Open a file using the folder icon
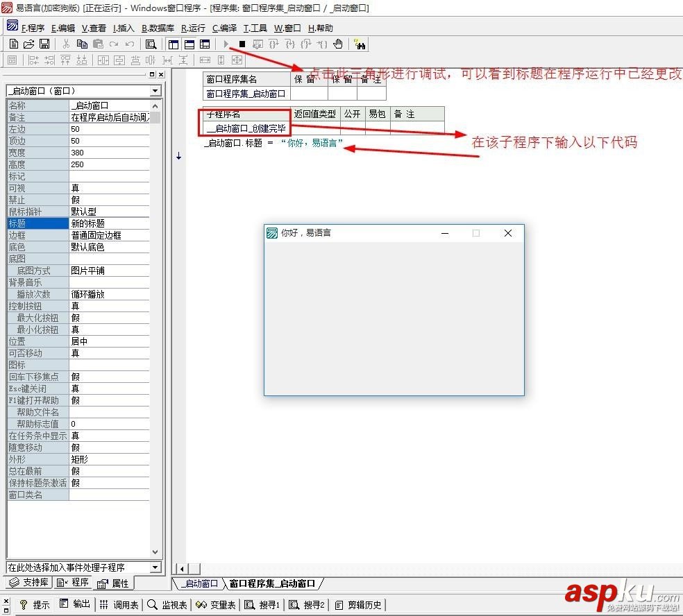 (28, 44)
